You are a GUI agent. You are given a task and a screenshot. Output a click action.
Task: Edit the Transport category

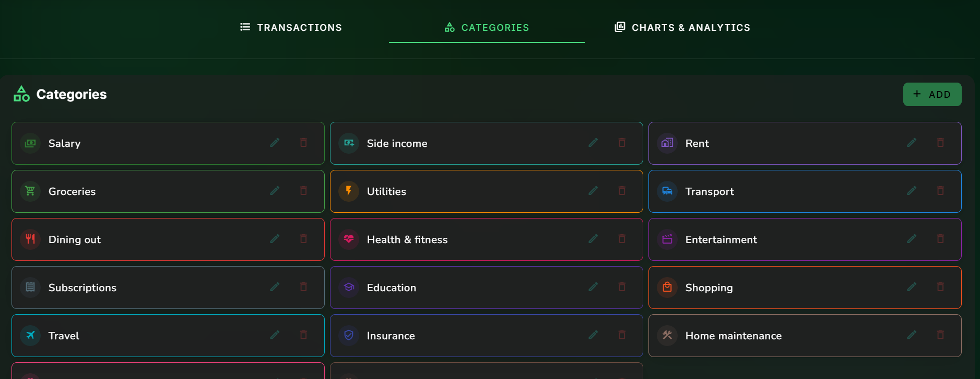tap(912, 191)
